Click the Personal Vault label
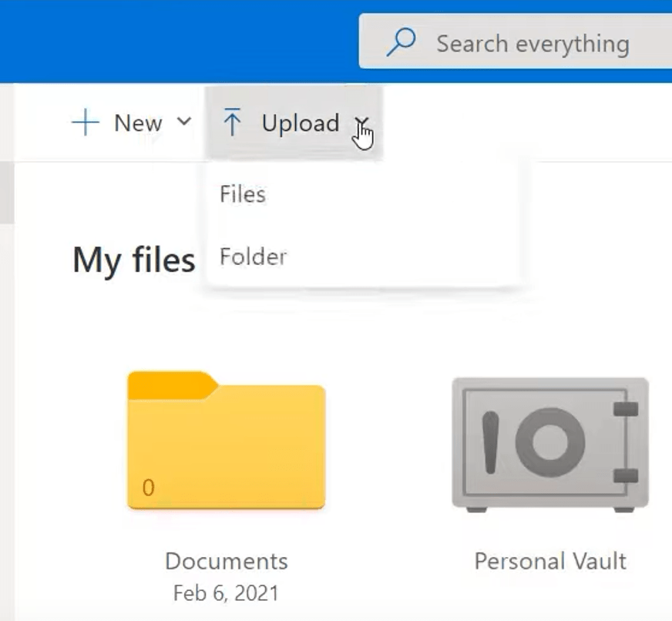 tap(550, 561)
